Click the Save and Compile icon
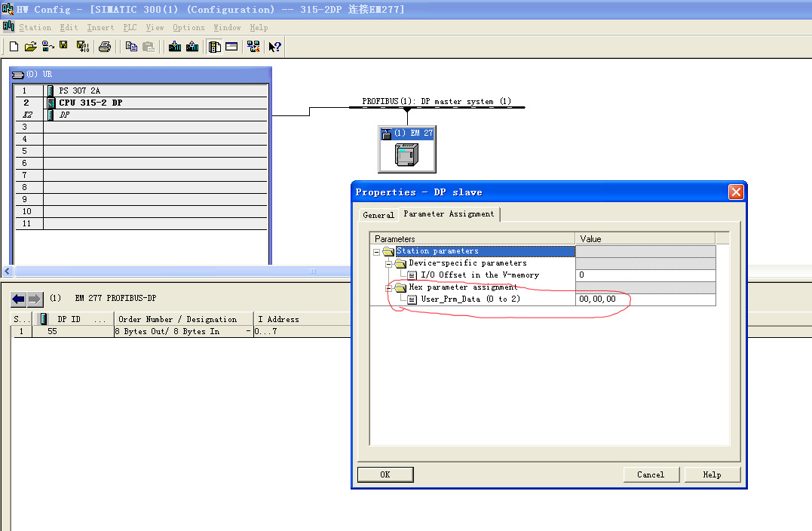812x531 pixels. [82, 47]
